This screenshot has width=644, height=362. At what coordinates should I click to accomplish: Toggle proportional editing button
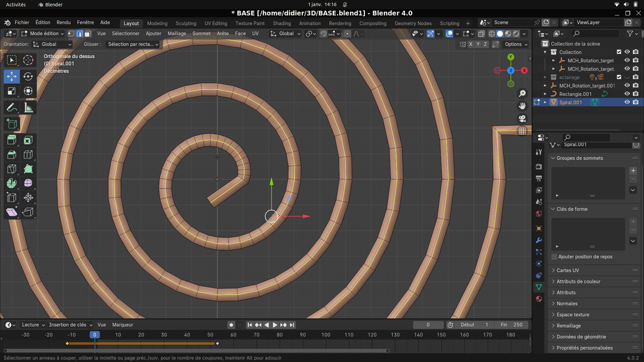click(x=348, y=33)
